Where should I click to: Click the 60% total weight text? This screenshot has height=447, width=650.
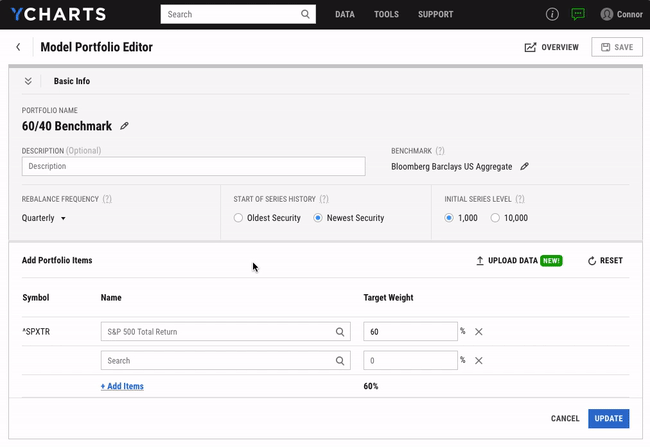pyautogui.click(x=371, y=386)
